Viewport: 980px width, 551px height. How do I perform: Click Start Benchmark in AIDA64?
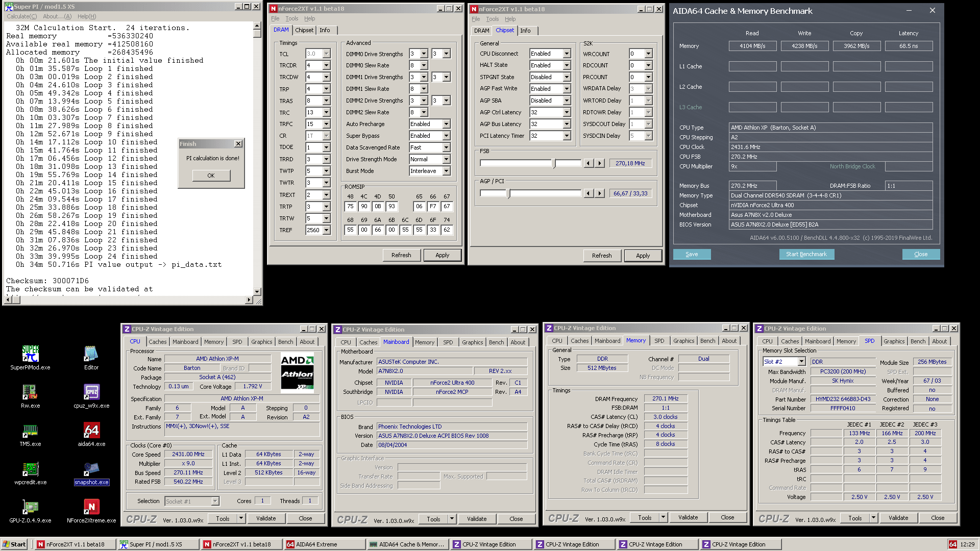(806, 254)
